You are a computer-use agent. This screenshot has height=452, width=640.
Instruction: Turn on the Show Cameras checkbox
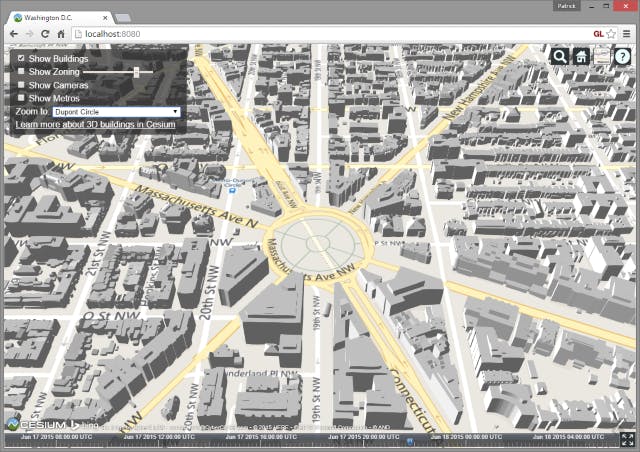click(x=21, y=86)
